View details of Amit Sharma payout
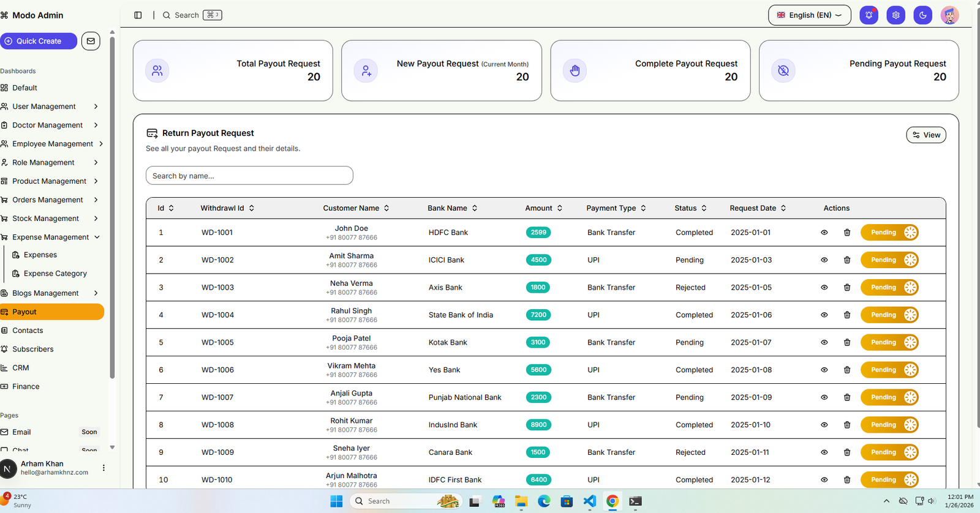 (824, 260)
